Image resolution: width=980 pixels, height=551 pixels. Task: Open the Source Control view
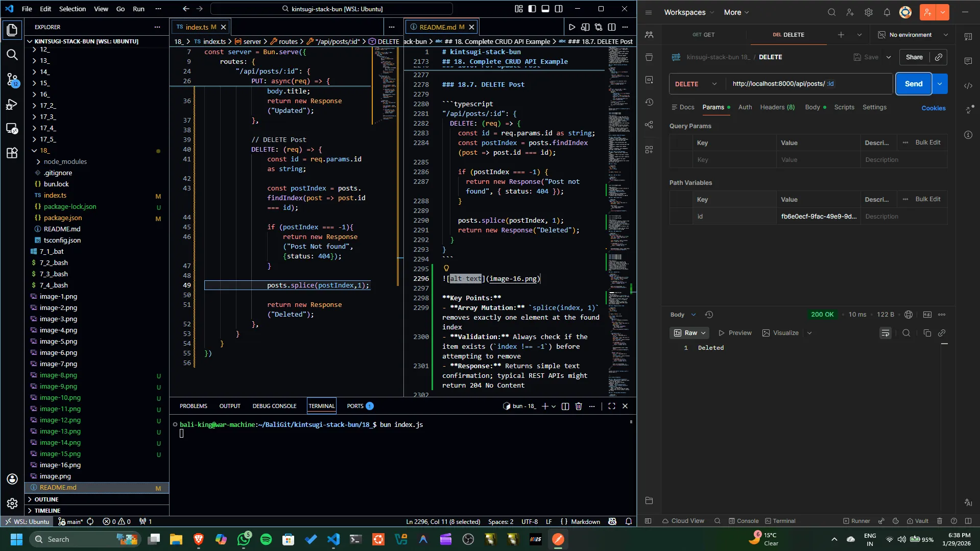point(12,79)
